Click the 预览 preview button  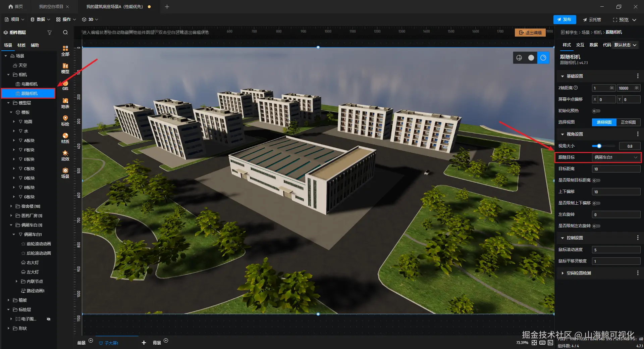(x=621, y=20)
